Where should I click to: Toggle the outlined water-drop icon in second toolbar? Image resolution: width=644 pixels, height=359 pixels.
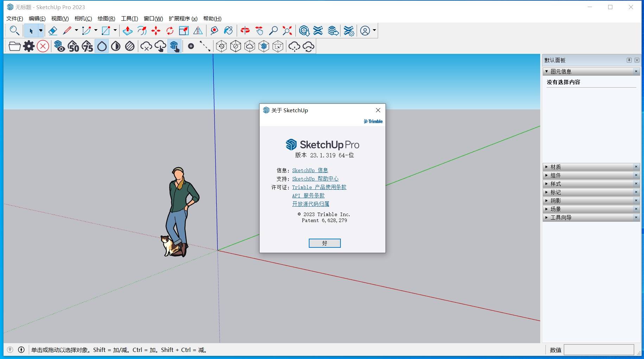tap(102, 46)
